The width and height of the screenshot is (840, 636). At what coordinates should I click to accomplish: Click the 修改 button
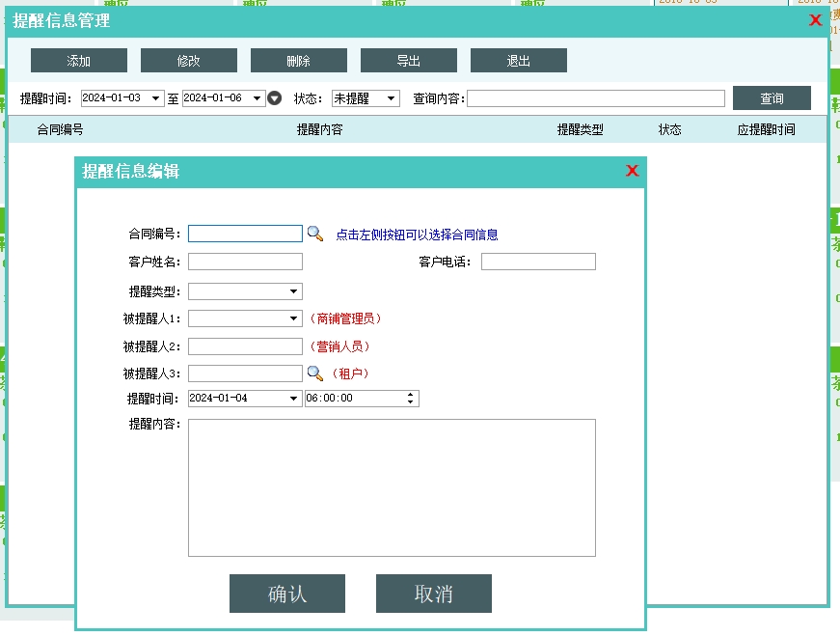tap(189, 61)
